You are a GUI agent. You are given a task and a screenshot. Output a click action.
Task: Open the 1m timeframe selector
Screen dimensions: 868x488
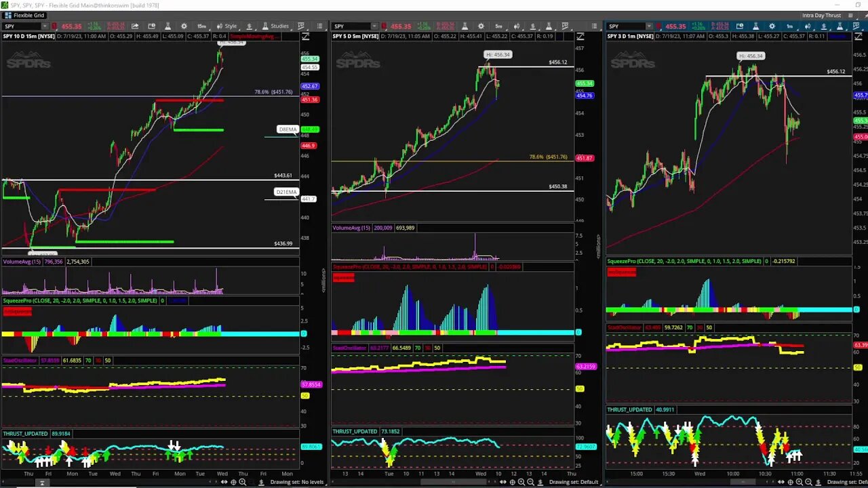coord(789,26)
